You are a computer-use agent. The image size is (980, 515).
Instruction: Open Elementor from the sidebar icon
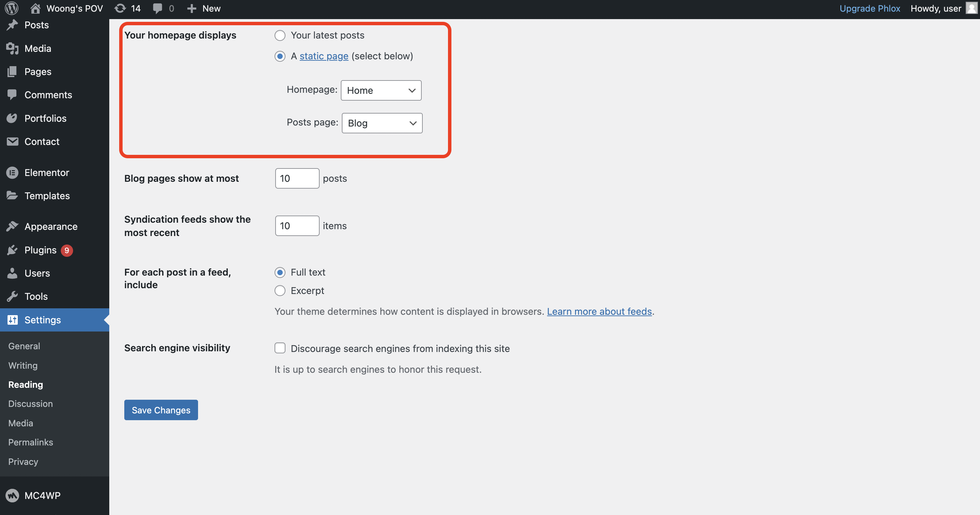[12, 173]
